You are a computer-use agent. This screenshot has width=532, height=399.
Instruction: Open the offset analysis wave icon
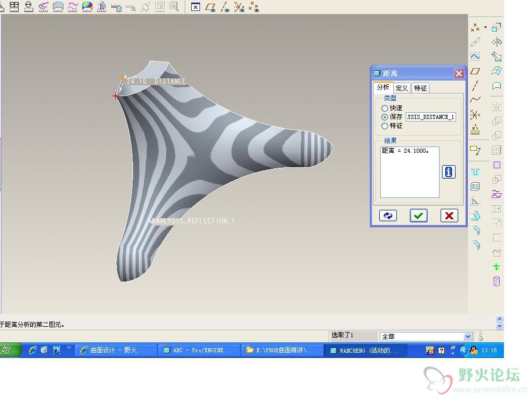click(x=73, y=6)
